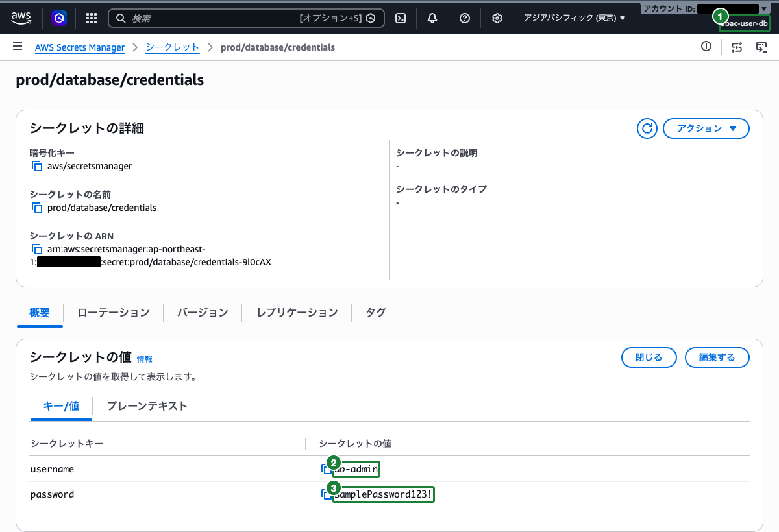Viewport: 779px width, 532px height.
Task: Focus the top search field
Action: tap(246, 18)
